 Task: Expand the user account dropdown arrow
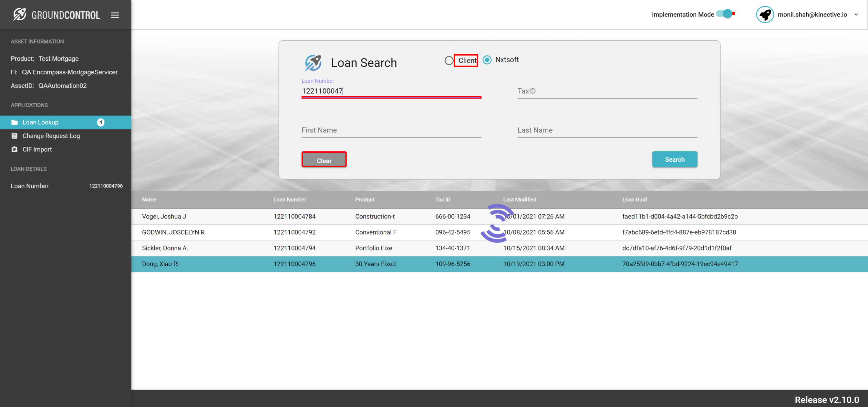point(856,15)
